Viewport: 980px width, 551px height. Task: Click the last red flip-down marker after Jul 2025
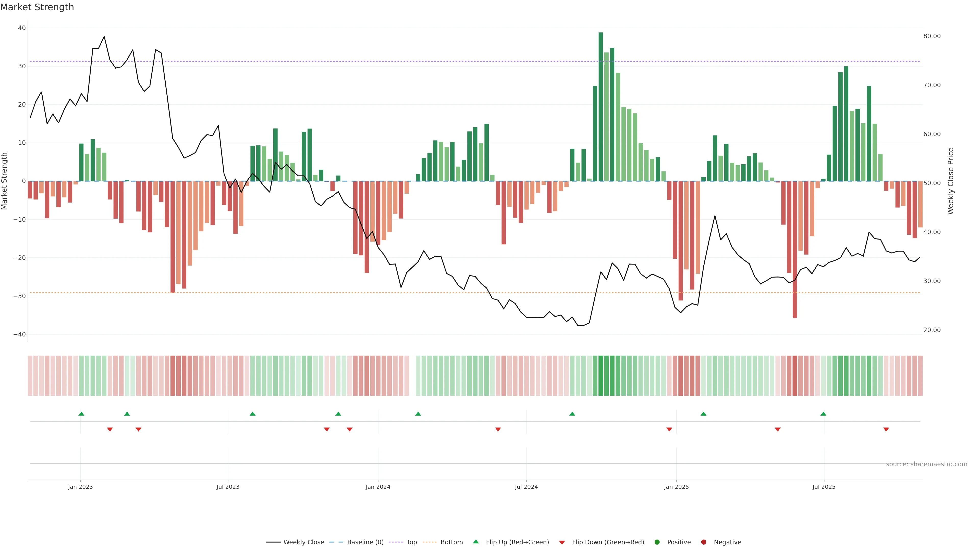pos(886,429)
